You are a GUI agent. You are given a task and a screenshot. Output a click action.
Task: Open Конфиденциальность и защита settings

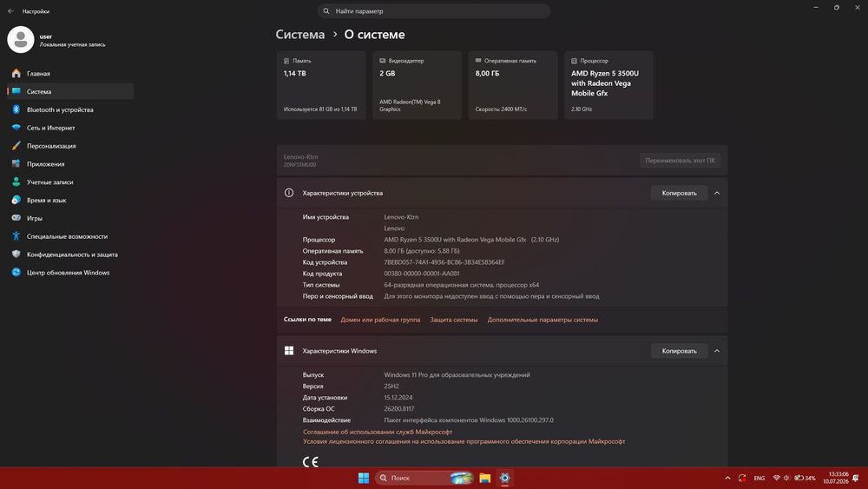click(x=70, y=254)
